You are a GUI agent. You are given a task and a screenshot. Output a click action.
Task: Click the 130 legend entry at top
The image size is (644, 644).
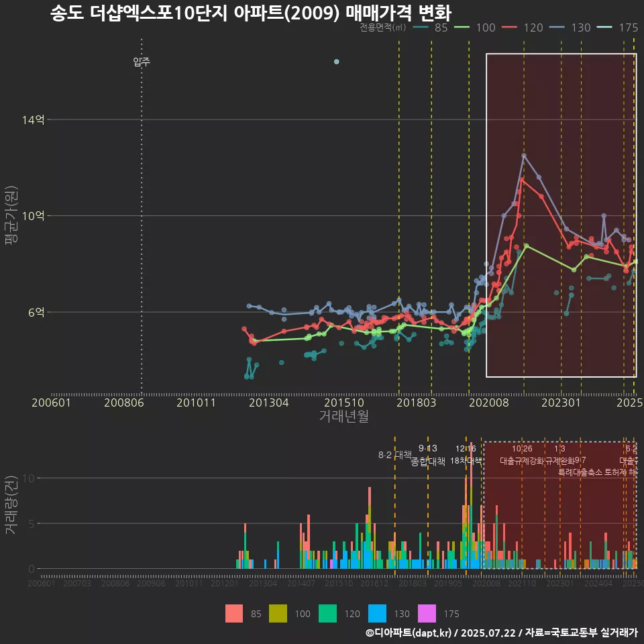tap(570, 28)
